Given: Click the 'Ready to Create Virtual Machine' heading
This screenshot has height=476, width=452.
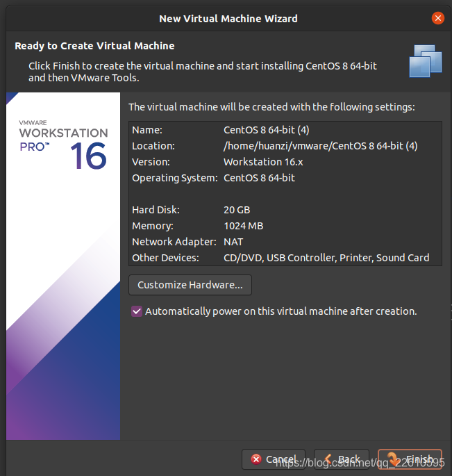Looking at the screenshot, I should tap(94, 46).
